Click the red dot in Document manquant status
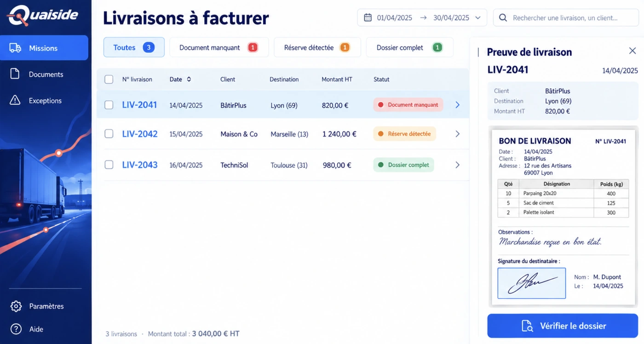The height and width of the screenshot is (344, 644). (x=380, y=105)
